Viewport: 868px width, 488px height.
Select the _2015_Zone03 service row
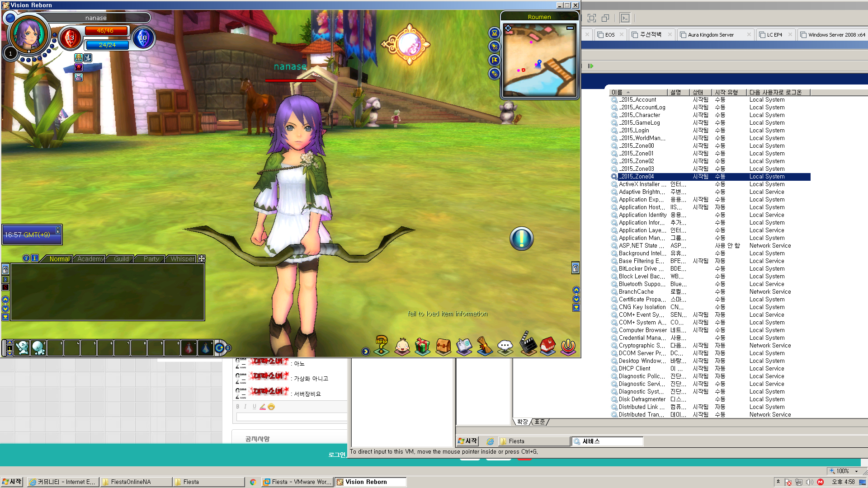pyautogui.click(x=636, y=169)
